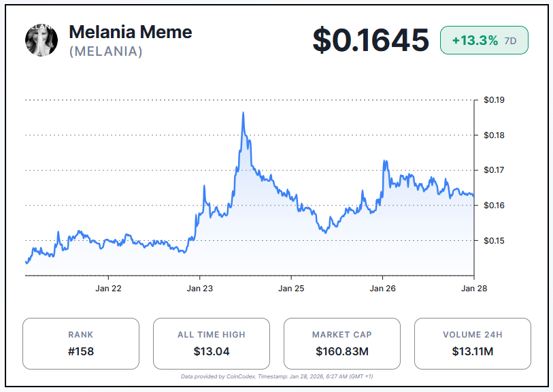Click the Jan 22 date label
This screenshot has height=392, width=553.
click(108, 289)
